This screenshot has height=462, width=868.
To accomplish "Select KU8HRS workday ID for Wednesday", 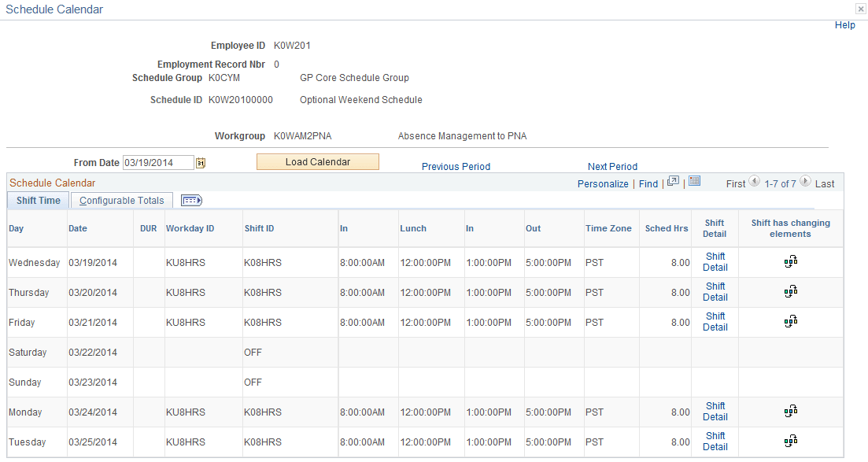I will coord(186,263).
